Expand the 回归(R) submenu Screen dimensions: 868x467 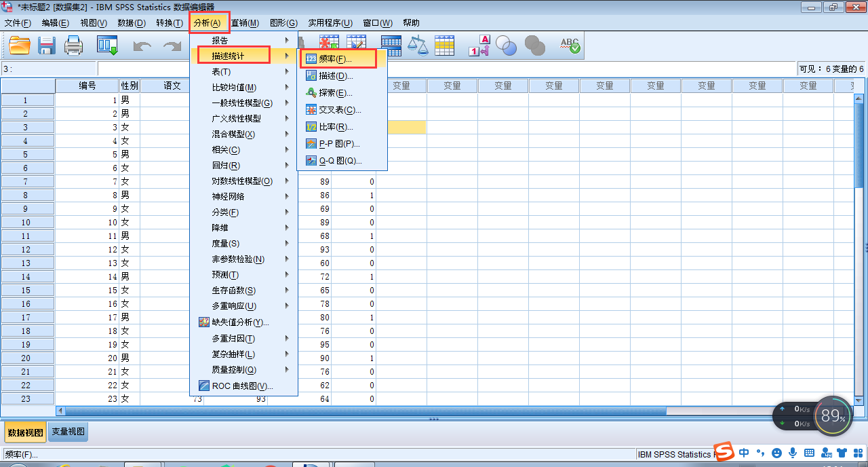(244, 165)
